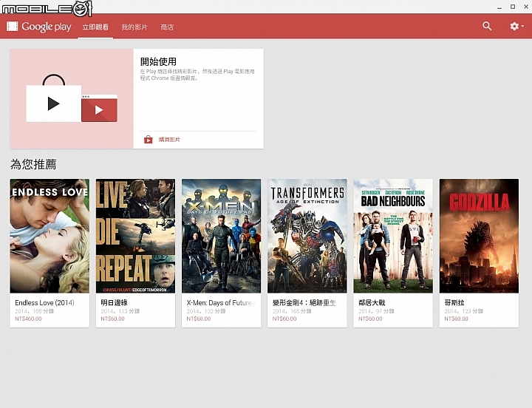Viewport: 532px width, 408px height.
Task: Open the search magnifier icon
Action: 487,26
